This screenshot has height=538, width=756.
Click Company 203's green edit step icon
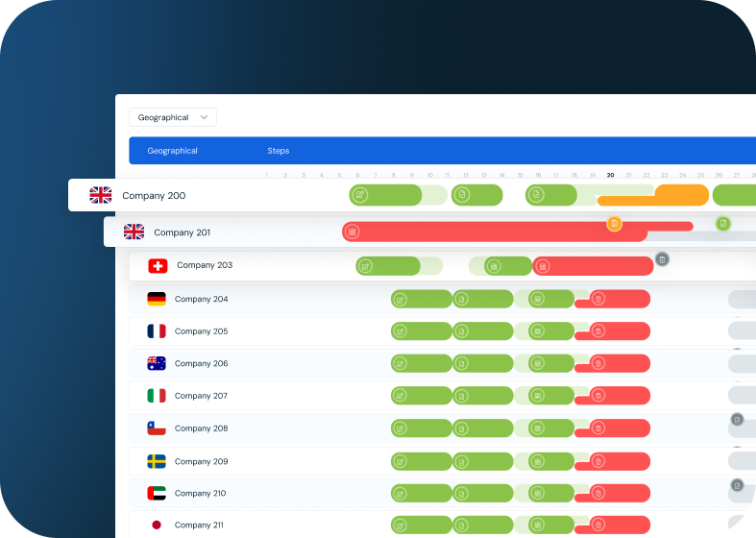365,266
